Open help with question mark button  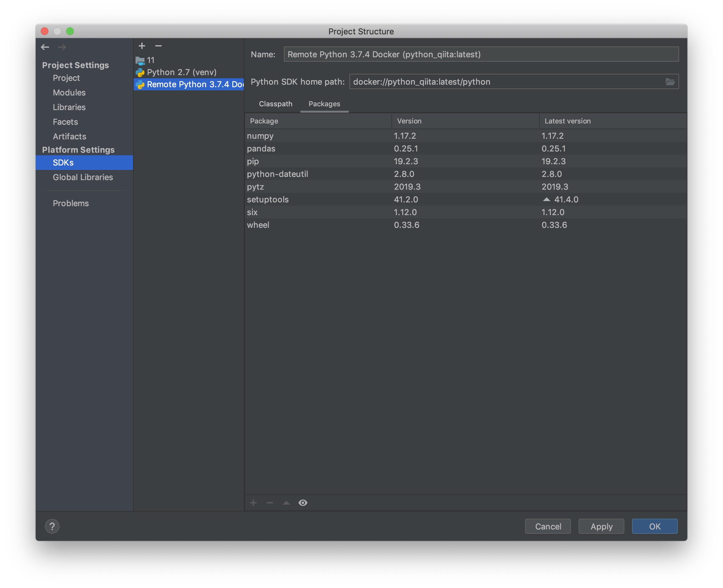click(52, 526)
